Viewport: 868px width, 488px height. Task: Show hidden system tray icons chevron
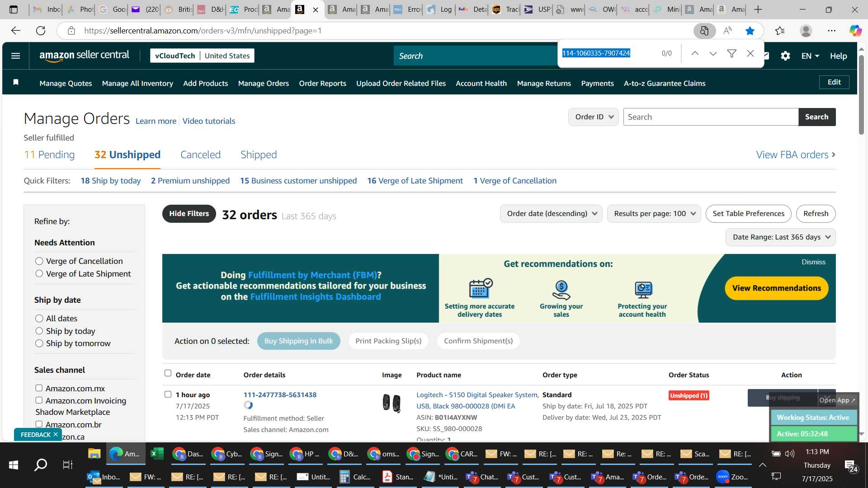[x=762, y=465]
